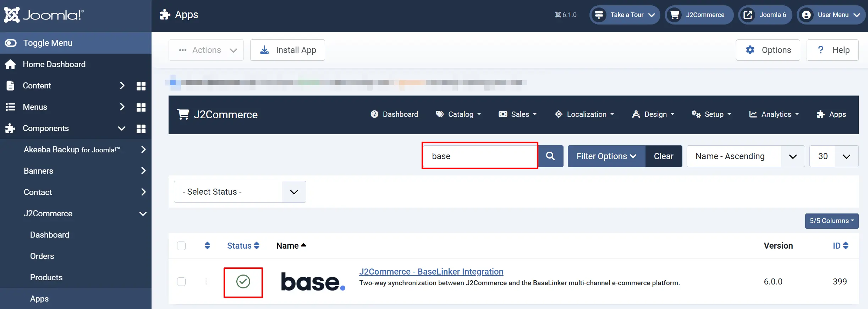Go to the J2Commerce Dashboard in the navbar
Viewport: 868px width, 309px height.
click(394, 114)
